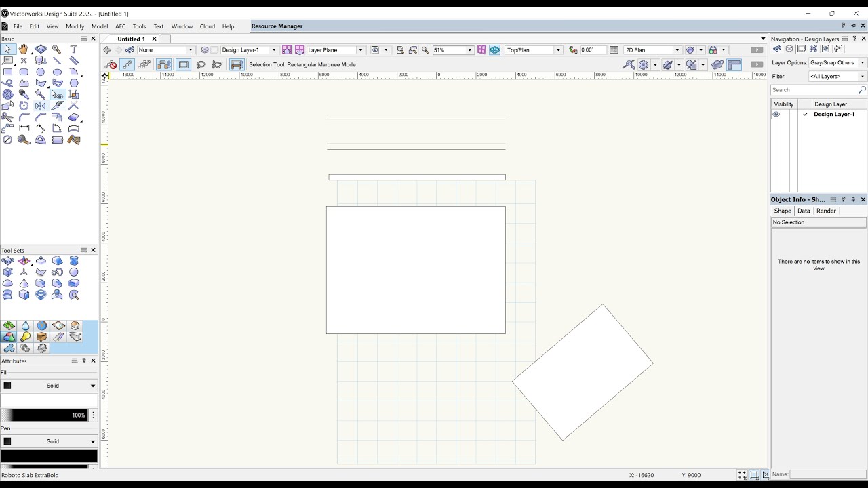Select the Linear Dimension tool
868x488 pixels.
24,128
